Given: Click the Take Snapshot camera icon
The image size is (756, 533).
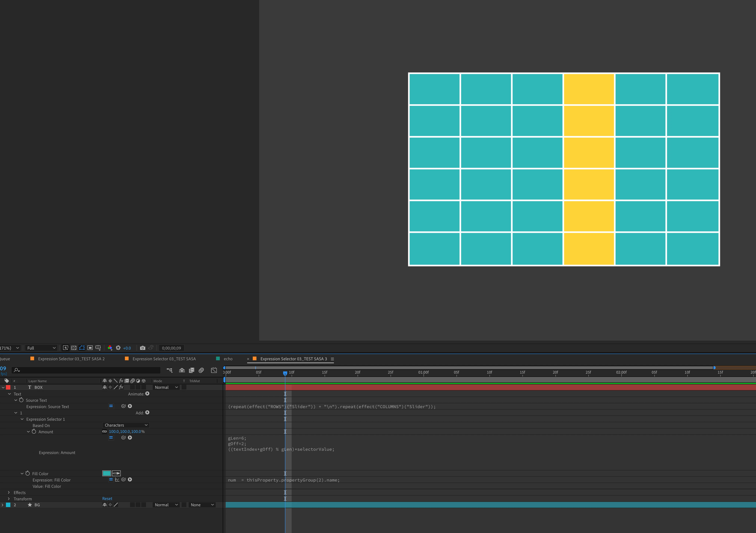Looking at the screenshot, I should coord(142,348).
